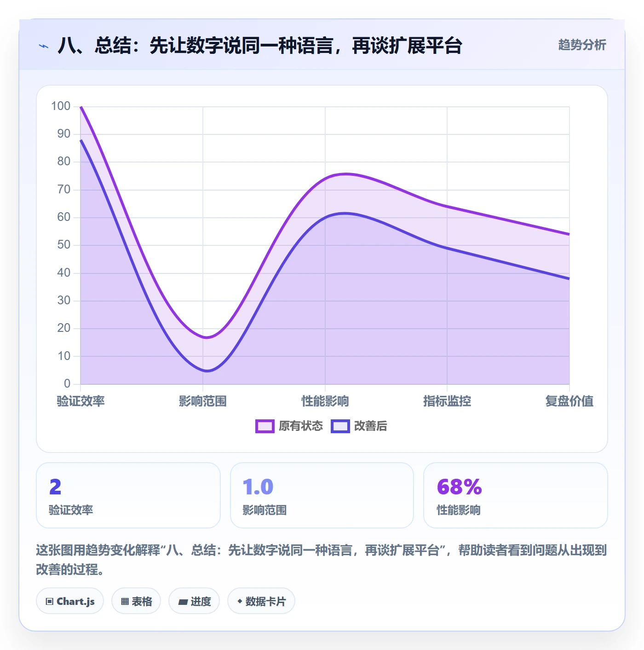Screen dimensions: 644x650
Task: Click the section title 八、总结 heading
Action: (260, 46)
